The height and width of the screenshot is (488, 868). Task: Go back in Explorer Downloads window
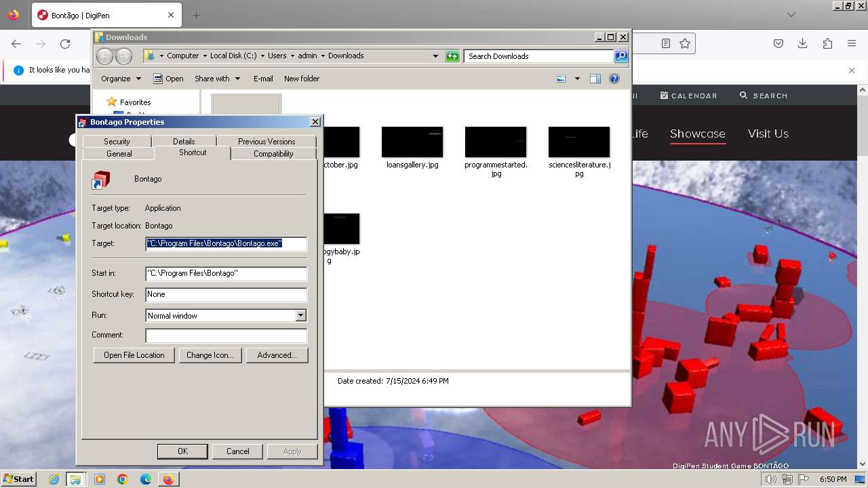[x=104, y=56]
